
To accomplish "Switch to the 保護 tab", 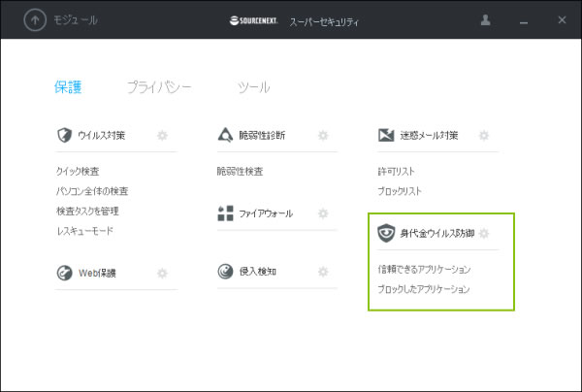I will click(x=68, y=87).
